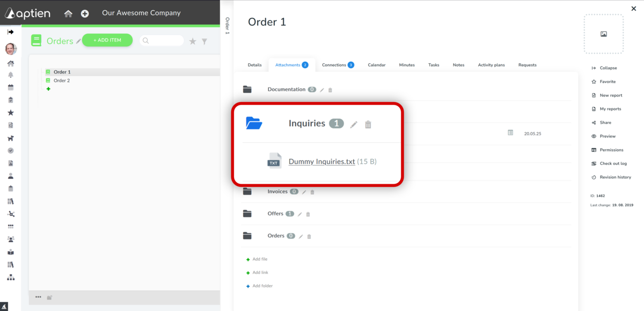644x311 pixels.
Task: Toggle the star filter next to the search bar
Action: coord(193,40)
